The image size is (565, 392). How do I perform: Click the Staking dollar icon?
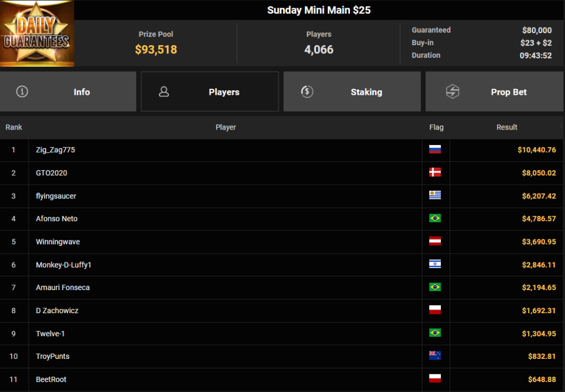307,92
